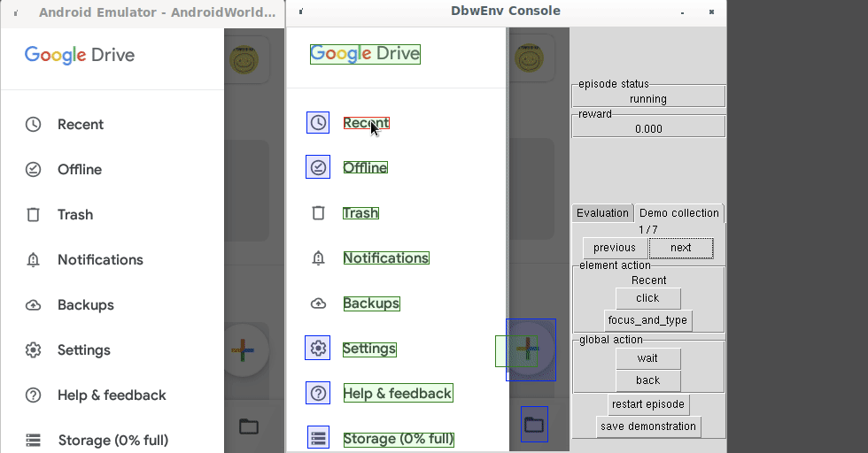Screen dimensions: 868x453
Task: Click the Trash bin icon in DbwEnv Console
Action: pos(318,213)
